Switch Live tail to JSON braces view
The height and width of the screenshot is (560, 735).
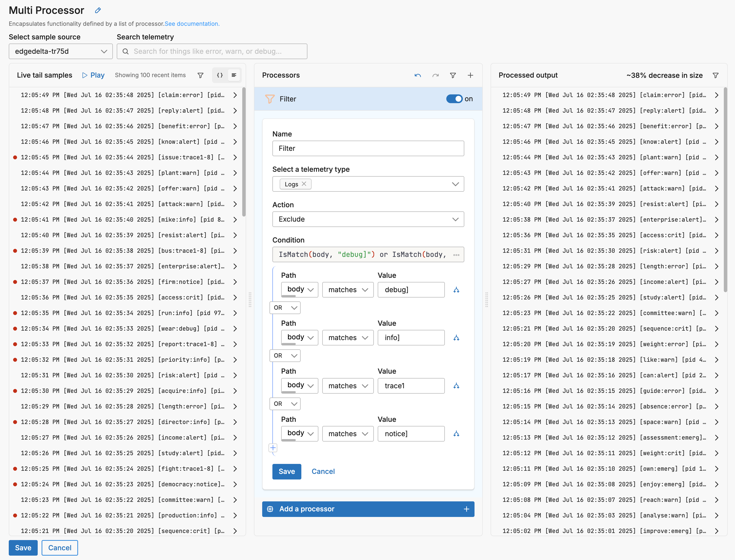point(220,75)
